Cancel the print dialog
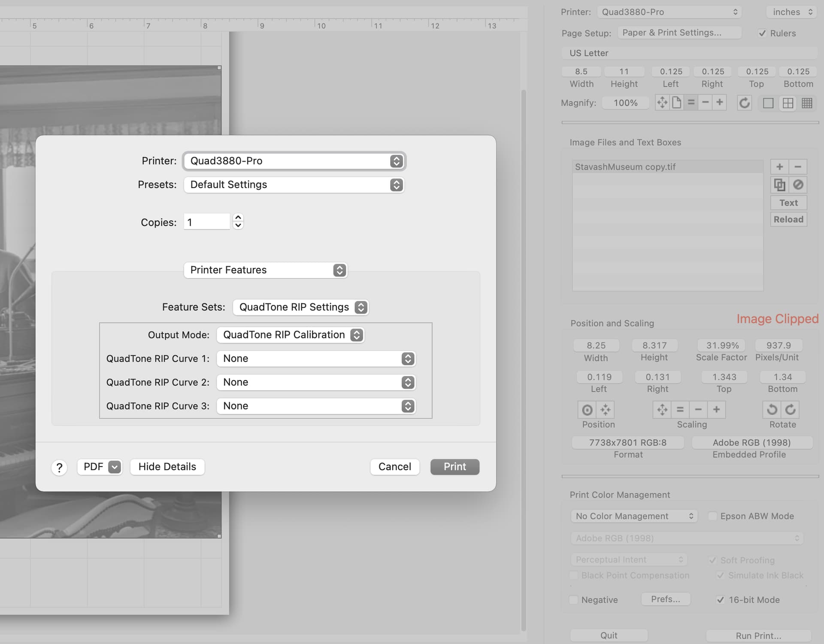The image size is (824, 644). (395, 467)
